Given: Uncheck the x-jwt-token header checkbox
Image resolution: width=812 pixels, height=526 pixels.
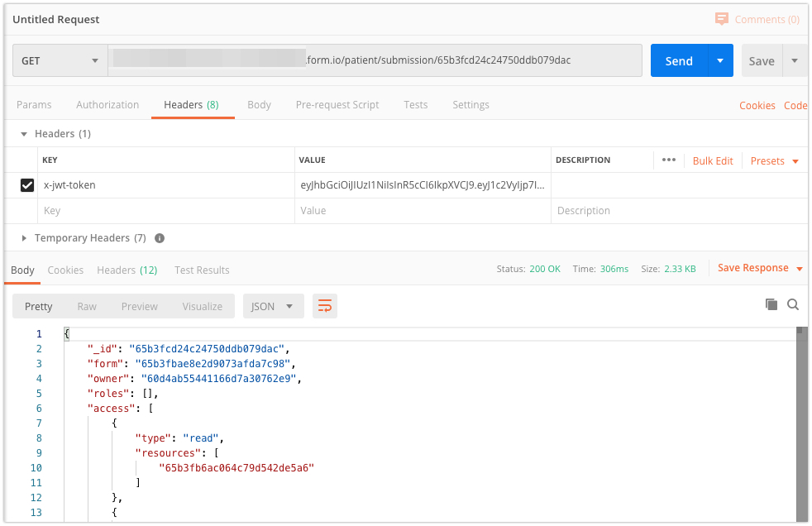Looking at the screenshot, I should 26,185.
